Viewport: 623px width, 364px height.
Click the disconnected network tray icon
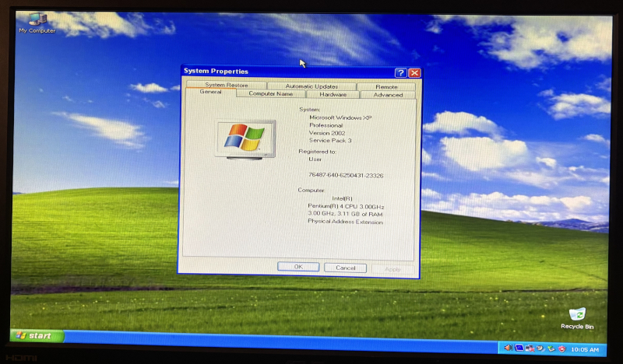(530, 348)
